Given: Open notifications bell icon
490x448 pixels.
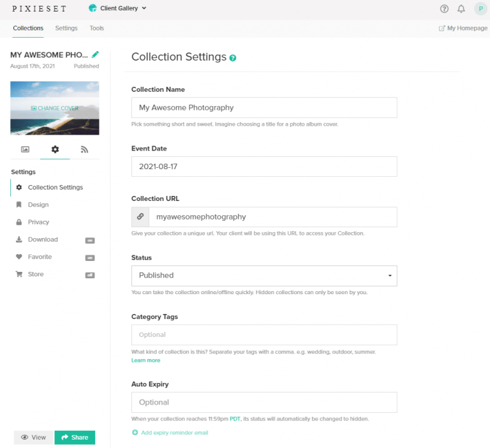Looking at the screenshot, I should (461, 9).
